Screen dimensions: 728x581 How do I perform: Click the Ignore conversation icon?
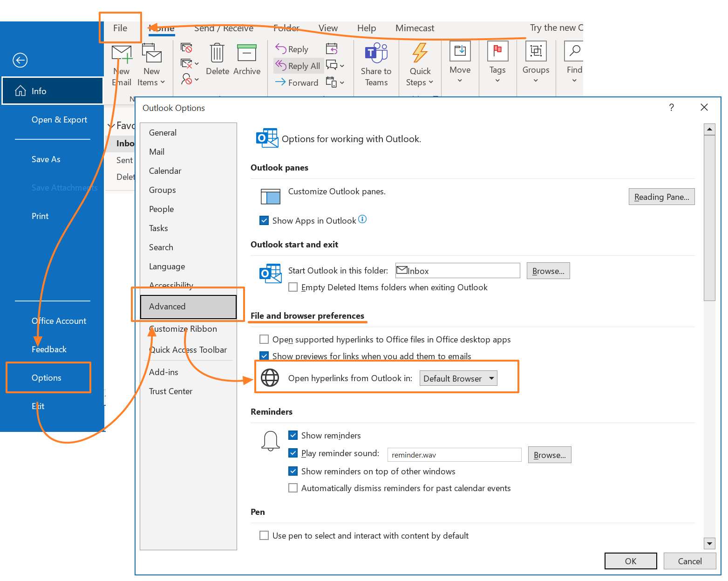(186, 48)
